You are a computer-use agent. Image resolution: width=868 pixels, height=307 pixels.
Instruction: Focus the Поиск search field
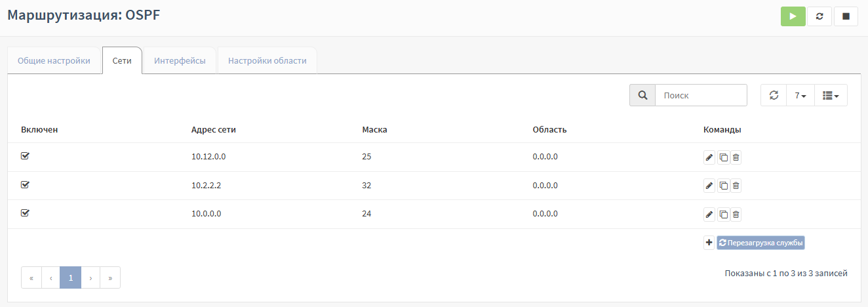700,95
